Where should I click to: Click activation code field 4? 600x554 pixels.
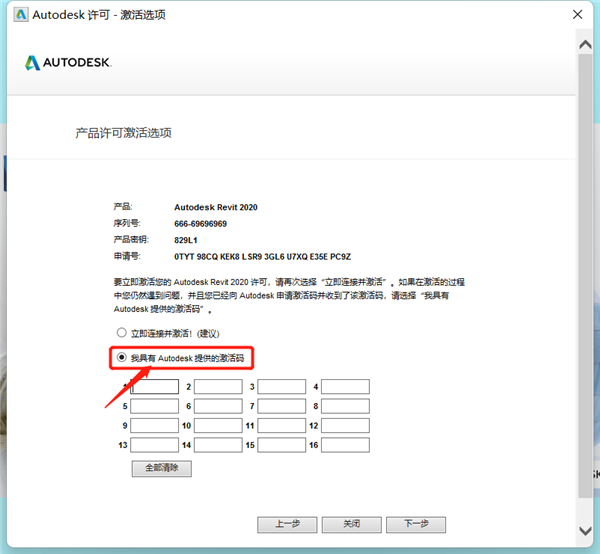345,387
